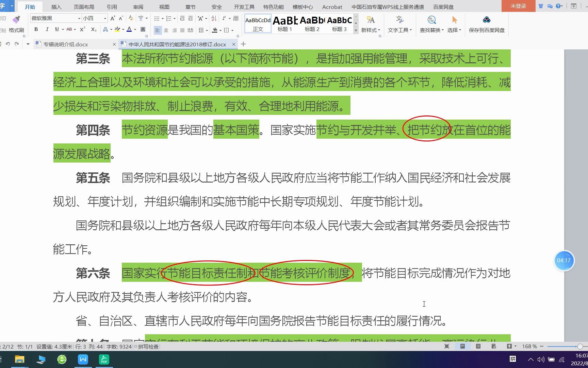Align text to the right
This screenshot has width=588, height=368.
click(x=174, y=30)
